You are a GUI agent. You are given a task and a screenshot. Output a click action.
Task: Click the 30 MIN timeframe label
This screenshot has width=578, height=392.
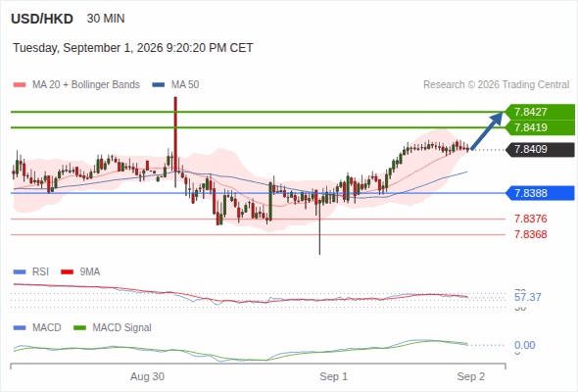[106, 19]
